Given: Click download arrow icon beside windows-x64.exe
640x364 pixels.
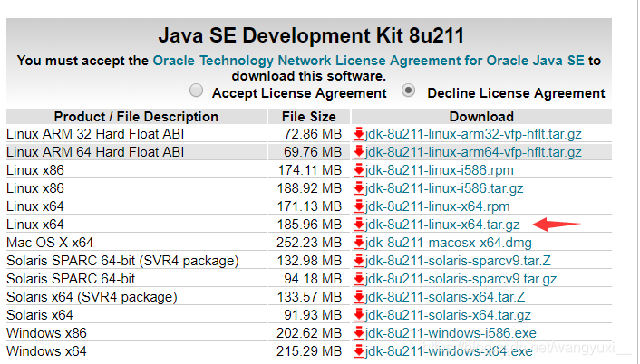Looking at the screenshot, I should (359, 351).
